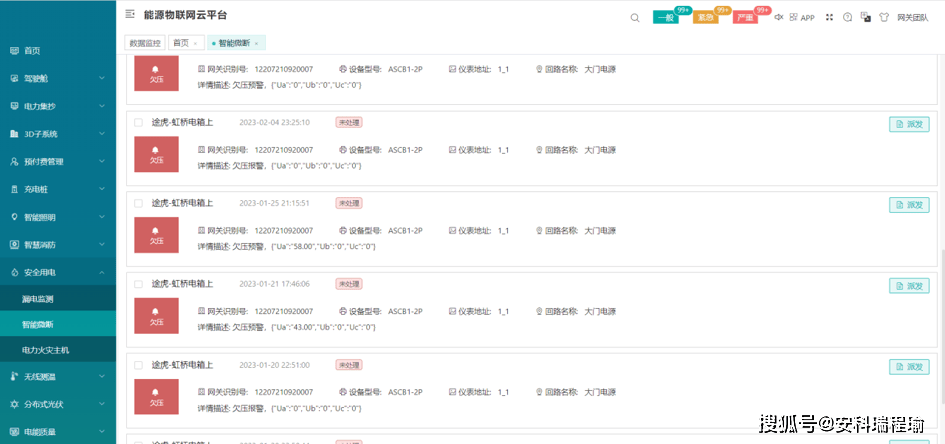Open help question mark icon
Image resolution: width=945 pixels, height=444 pixels.
pos(847,17)
